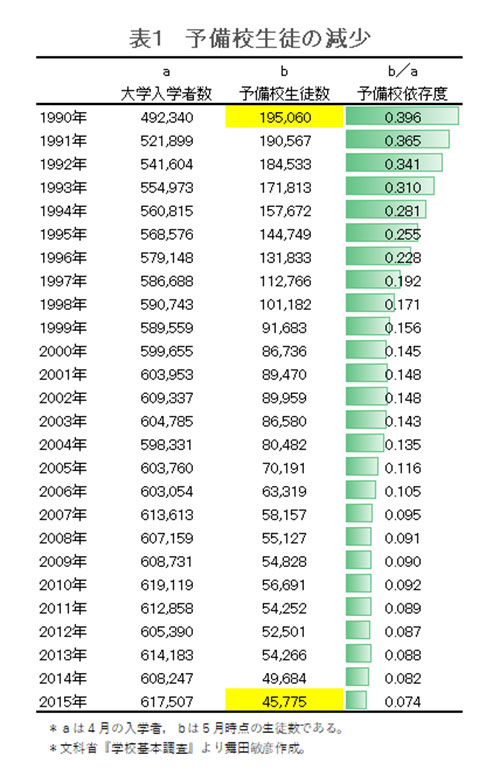
Task: Click the footnote about 文科省 source
Action: click(177, 748)
